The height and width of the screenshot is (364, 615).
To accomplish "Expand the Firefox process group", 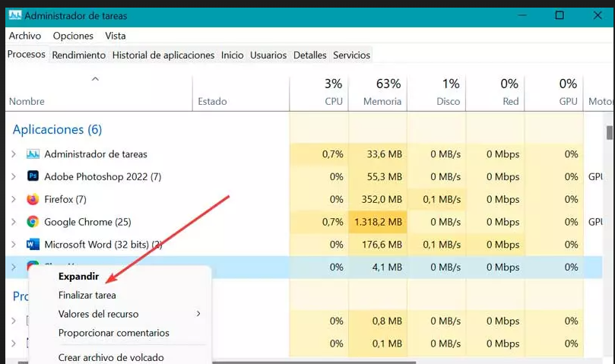I will [x=13, y=200].
